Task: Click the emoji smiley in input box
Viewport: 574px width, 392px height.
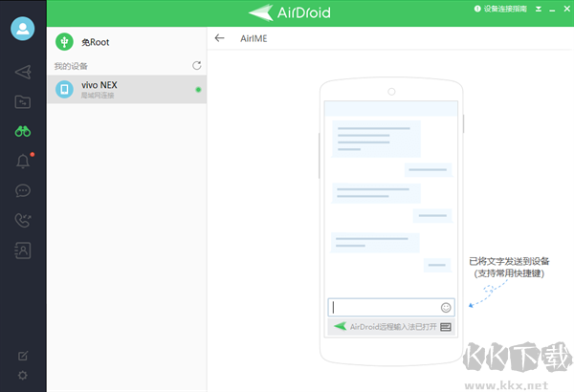Action: pos(446,308)
